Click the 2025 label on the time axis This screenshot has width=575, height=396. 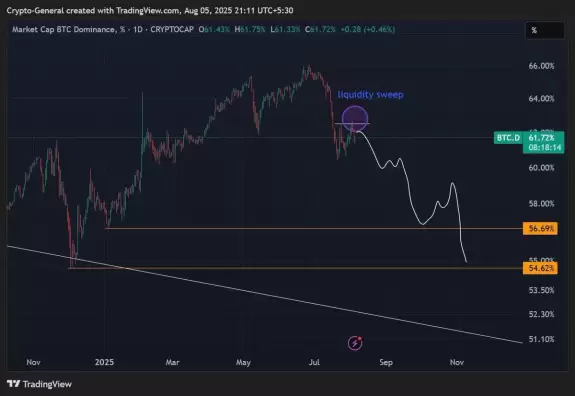click(104, 362)
